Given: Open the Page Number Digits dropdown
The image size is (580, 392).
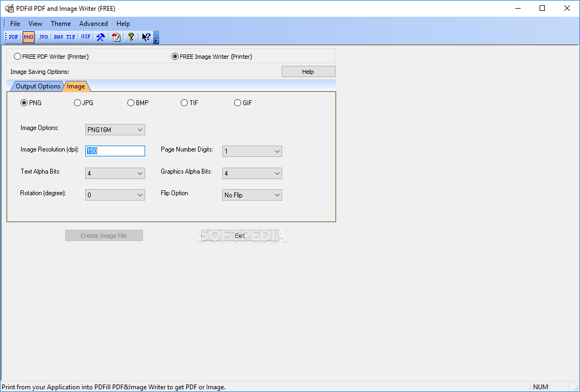Looking at the screenshot, I should 252,152.
